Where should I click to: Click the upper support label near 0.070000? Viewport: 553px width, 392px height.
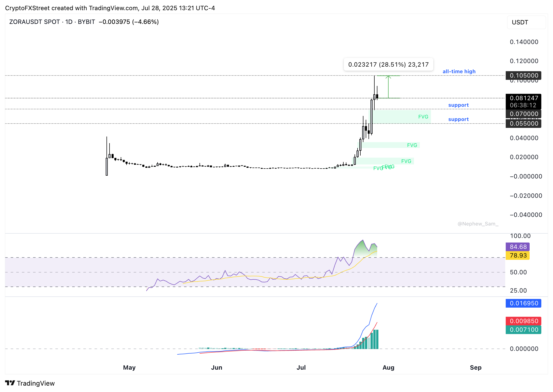click(x=458, y=105)
